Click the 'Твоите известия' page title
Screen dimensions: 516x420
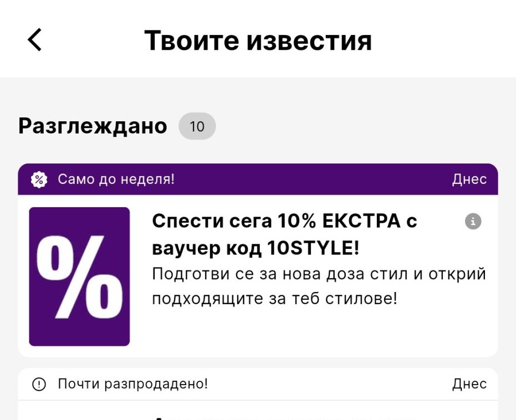258,40
